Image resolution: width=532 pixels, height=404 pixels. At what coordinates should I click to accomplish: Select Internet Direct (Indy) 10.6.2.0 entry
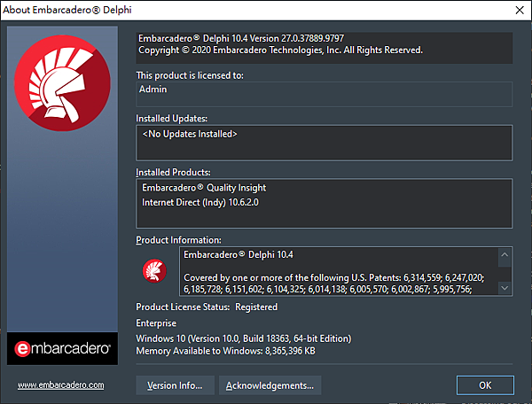point(200,202)
